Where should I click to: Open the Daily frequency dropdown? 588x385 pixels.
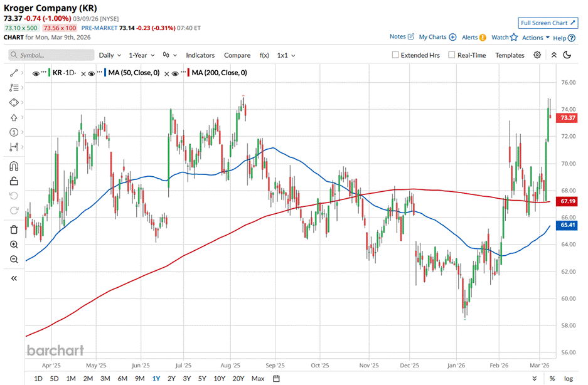[x=110, y=55]
